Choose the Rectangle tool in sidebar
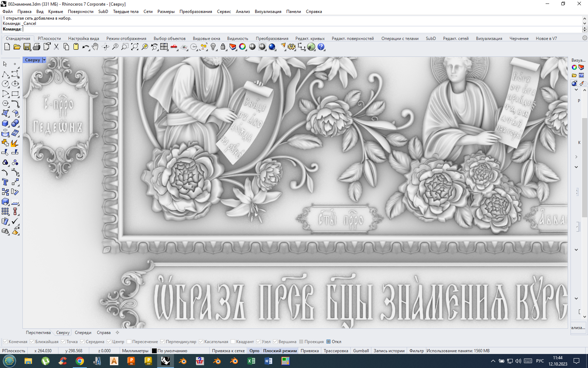Viewport: 588px width, 368px height. tap(15, 94)
